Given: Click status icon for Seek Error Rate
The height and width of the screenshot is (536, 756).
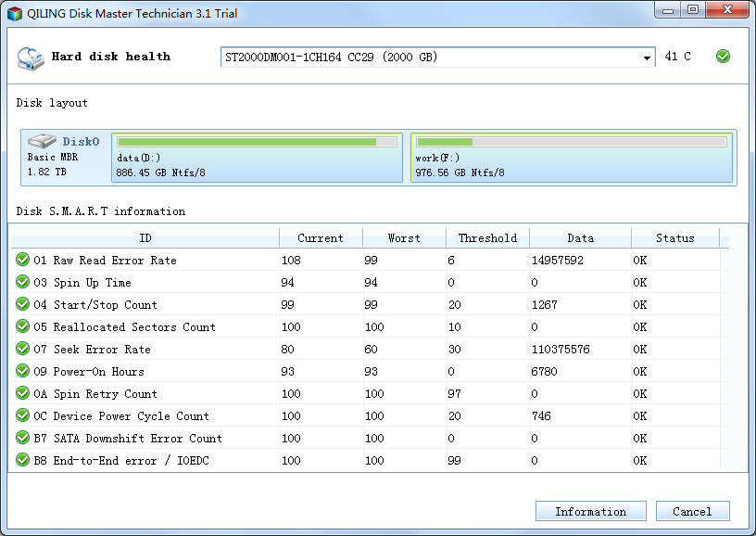Looking at the screenshot, I should point(22,349).
